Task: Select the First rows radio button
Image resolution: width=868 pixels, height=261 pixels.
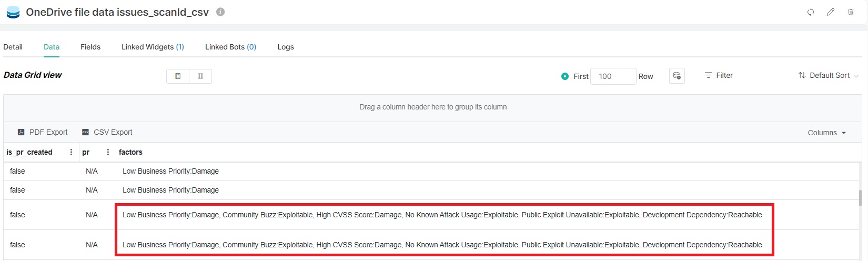Action: click(565, 76)
